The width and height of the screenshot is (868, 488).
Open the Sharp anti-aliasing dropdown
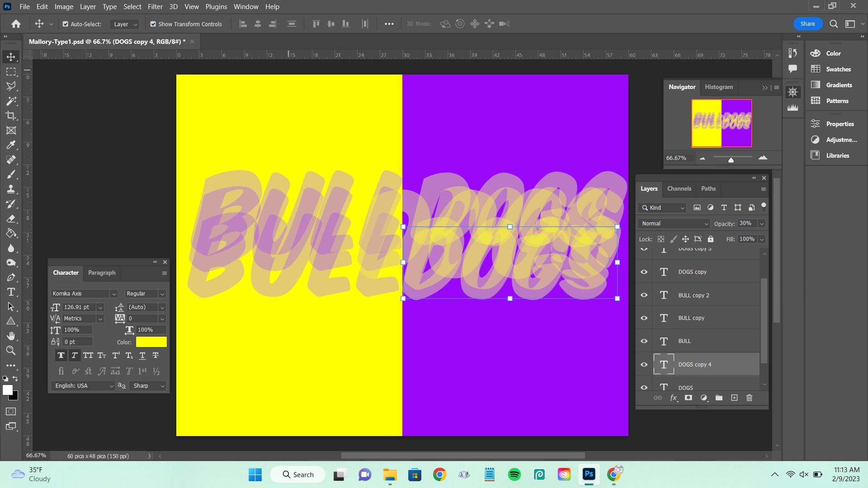click(148, 386)
